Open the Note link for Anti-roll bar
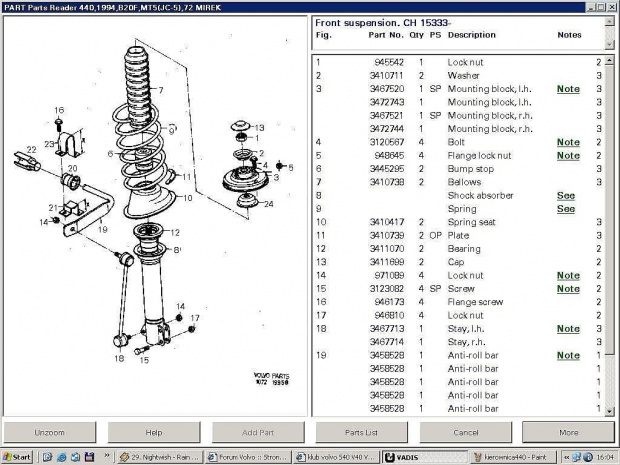This screenshot has width=620, height=465. pos(567,355)
